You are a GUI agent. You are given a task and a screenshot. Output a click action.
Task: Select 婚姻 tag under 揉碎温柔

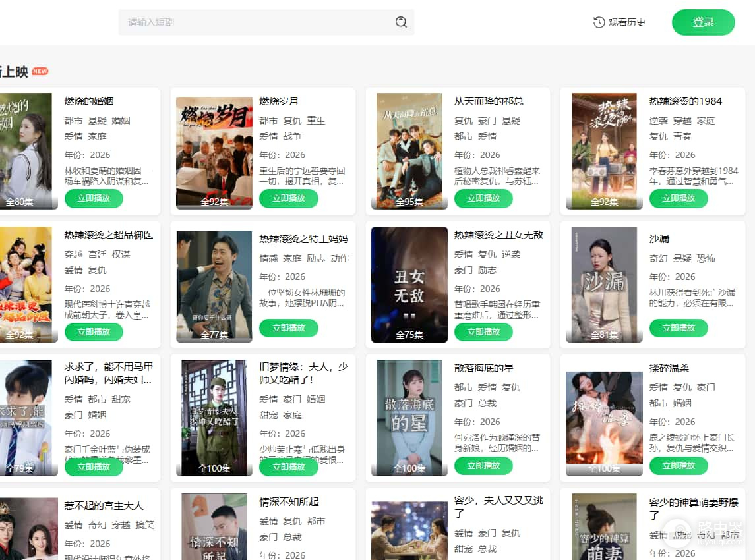pyautogui.click(x=682, y=403)
